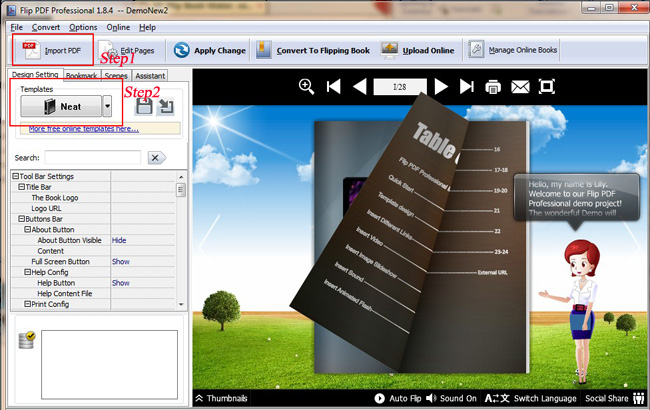Image resolution: width=650 pixels, height=410 pixels.
Task: Jump to last page icon
Action: coord(467,87)
